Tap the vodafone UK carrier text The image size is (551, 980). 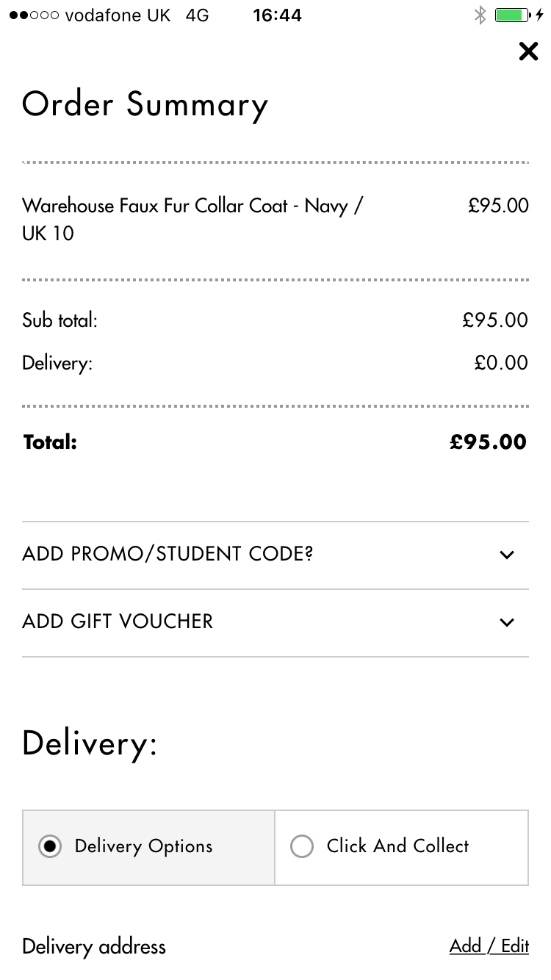(x=118, y=15)
